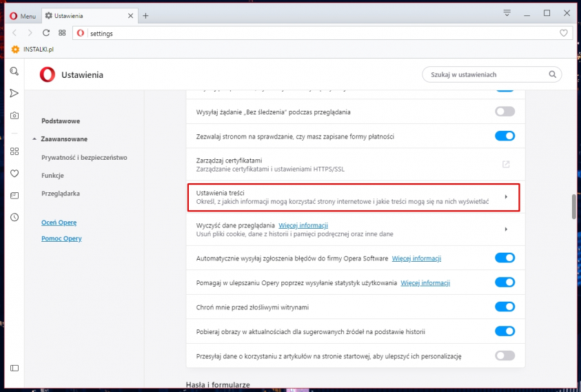Open the Opera Menu button
Screen dimensions: 581x392
tap(23, 15)
